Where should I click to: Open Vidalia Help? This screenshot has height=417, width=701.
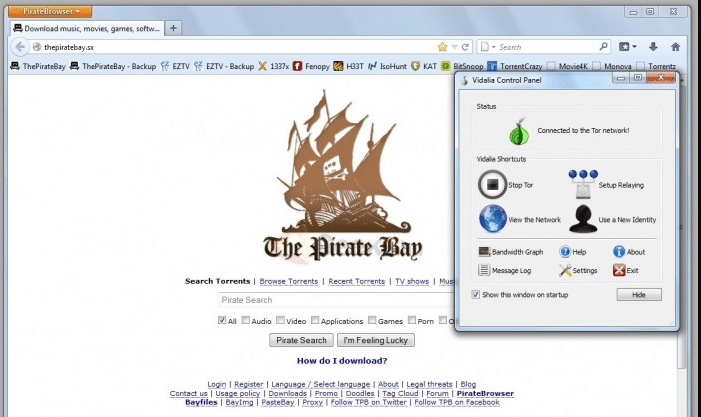pyautogui.click(x=573, y=252)
